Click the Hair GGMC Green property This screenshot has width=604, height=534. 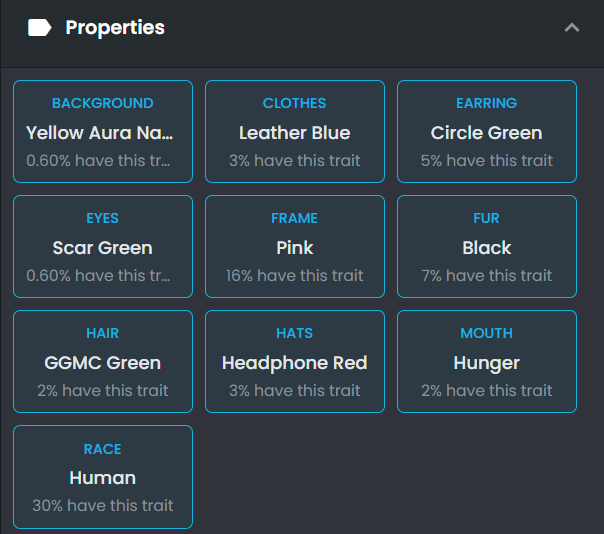[103, 361]
